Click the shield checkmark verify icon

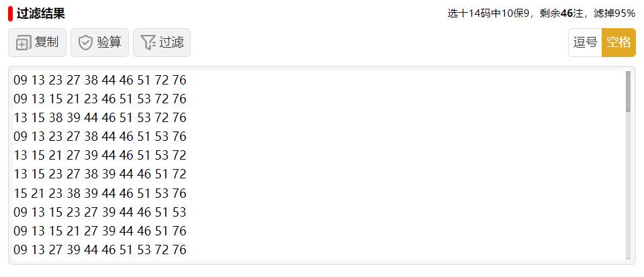tap(85, 43)
